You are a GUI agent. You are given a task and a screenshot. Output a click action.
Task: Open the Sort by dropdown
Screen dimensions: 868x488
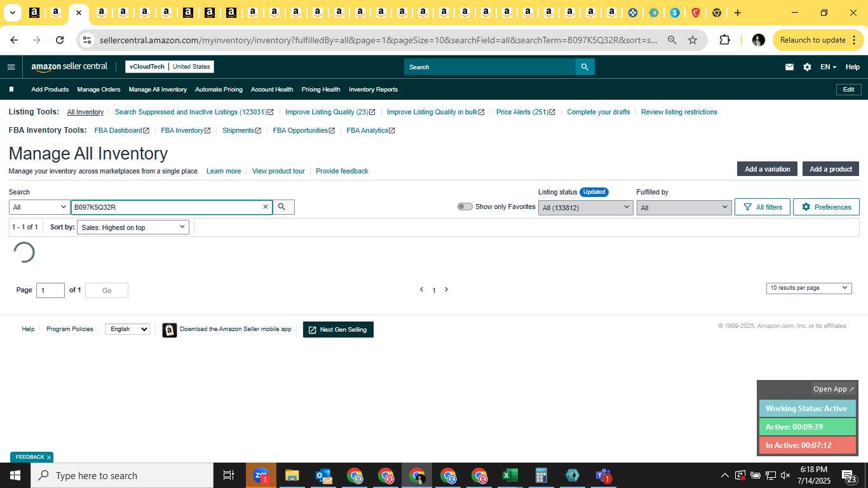pyautogui.click(x=133, y=227)
